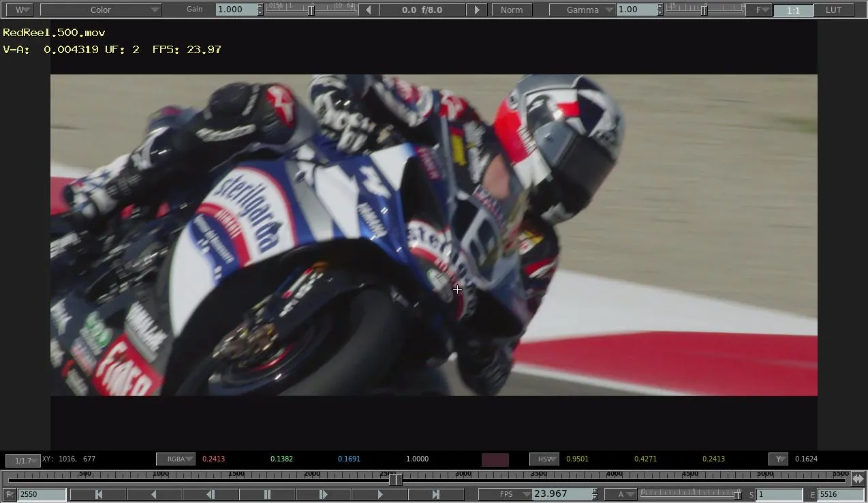Click the play backwards button
Viewport: 868px width, 503px height.
point(154,494)
